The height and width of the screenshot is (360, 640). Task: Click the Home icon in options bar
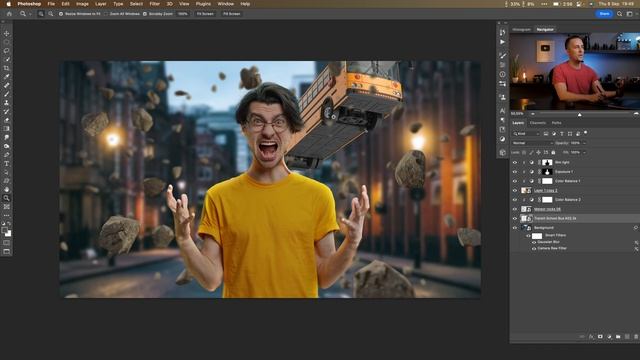[x=9, y=14]
